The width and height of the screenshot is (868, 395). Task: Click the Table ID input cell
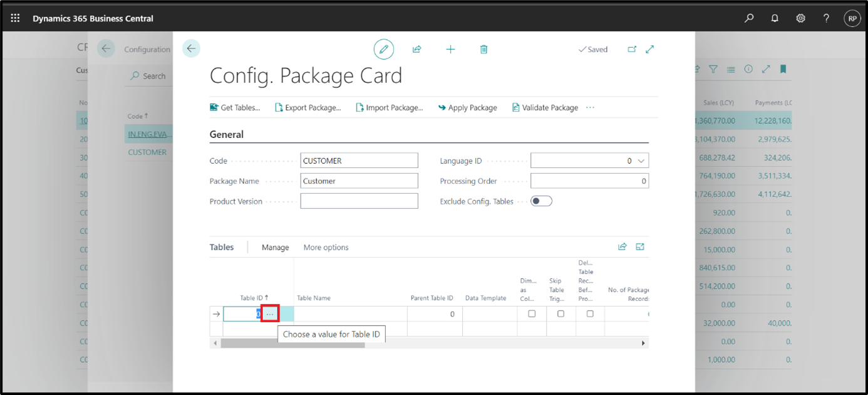242,313
